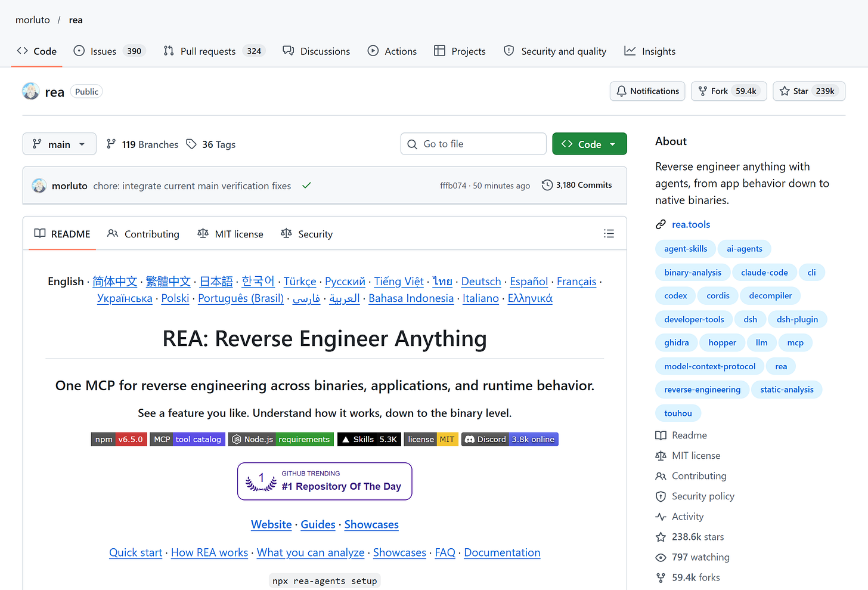Star the repository

(x=809, y=91)
